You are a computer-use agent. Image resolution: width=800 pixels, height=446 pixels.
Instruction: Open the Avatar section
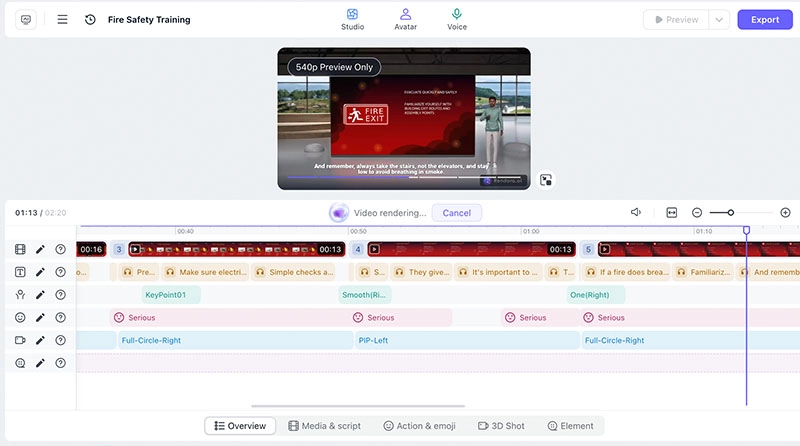point(406,19)
